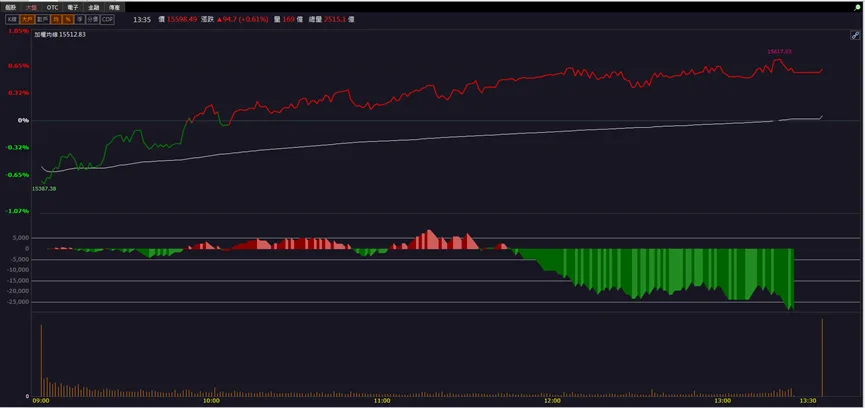Open the OTC tab
The image size is (865, 408).
52,8
